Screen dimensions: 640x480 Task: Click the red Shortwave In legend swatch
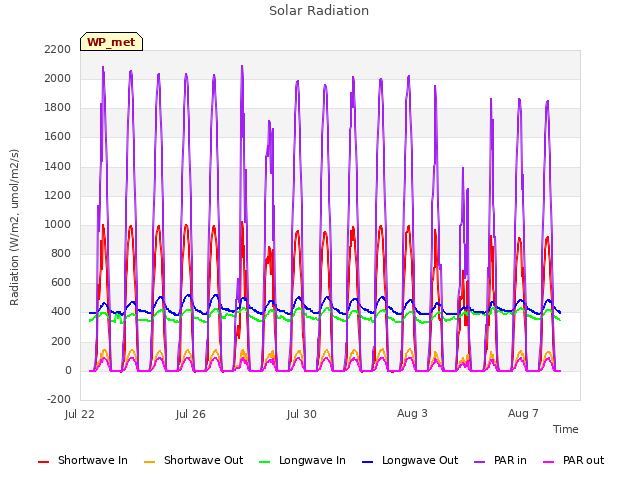[43, 462]
